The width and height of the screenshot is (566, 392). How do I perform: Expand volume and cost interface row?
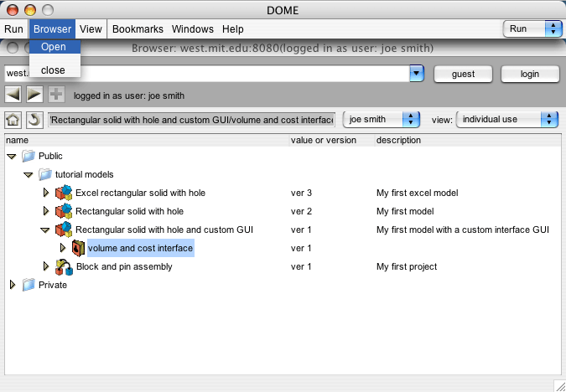point(63,248)
